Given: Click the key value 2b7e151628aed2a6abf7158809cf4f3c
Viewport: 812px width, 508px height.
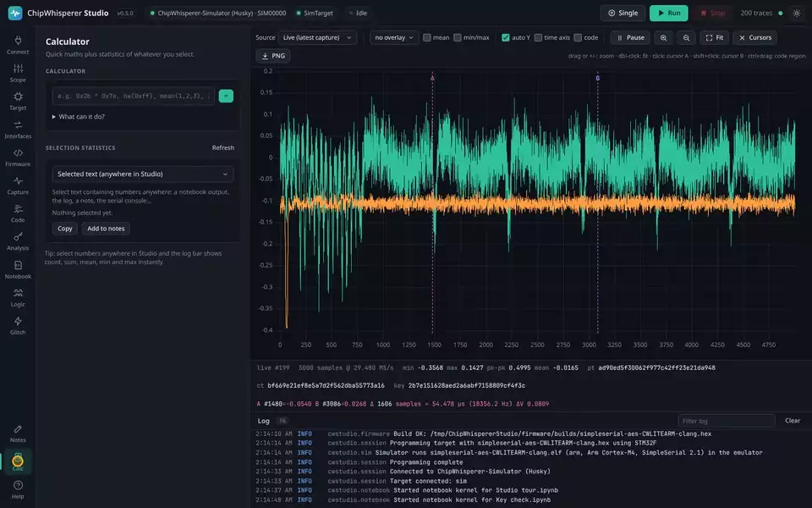Looking at the screenshot, I should (467, 386).
